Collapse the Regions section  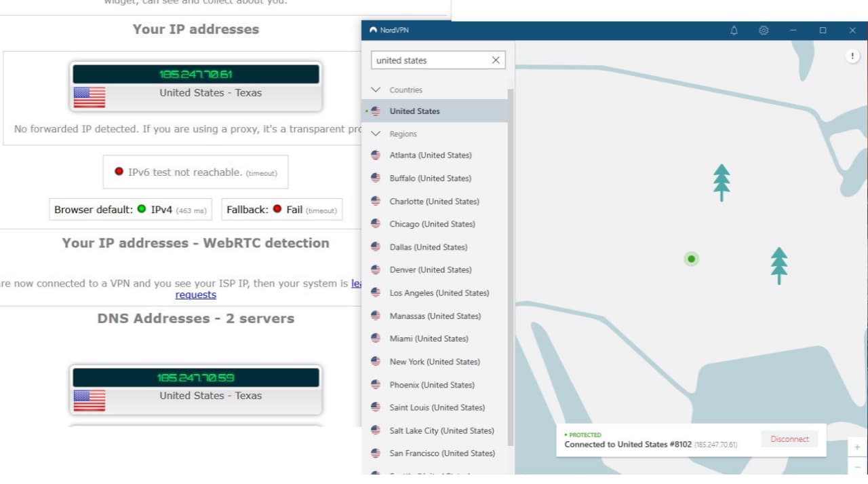click(x=376, y=134)
